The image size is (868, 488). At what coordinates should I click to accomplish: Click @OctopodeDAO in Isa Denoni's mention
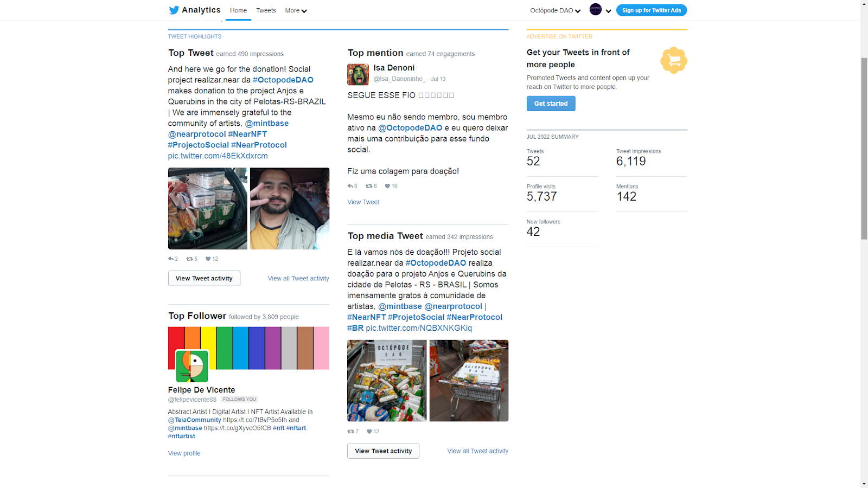click(410, 128)
